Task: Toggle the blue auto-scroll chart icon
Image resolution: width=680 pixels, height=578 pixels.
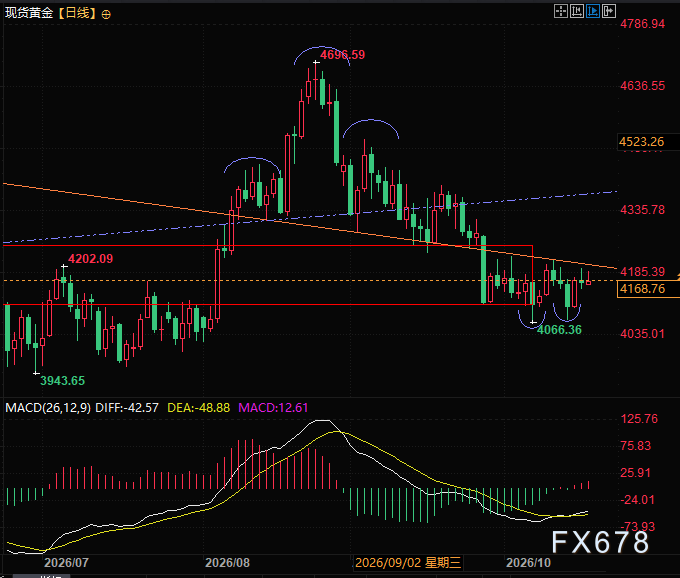Action: [x=593, y=11]
